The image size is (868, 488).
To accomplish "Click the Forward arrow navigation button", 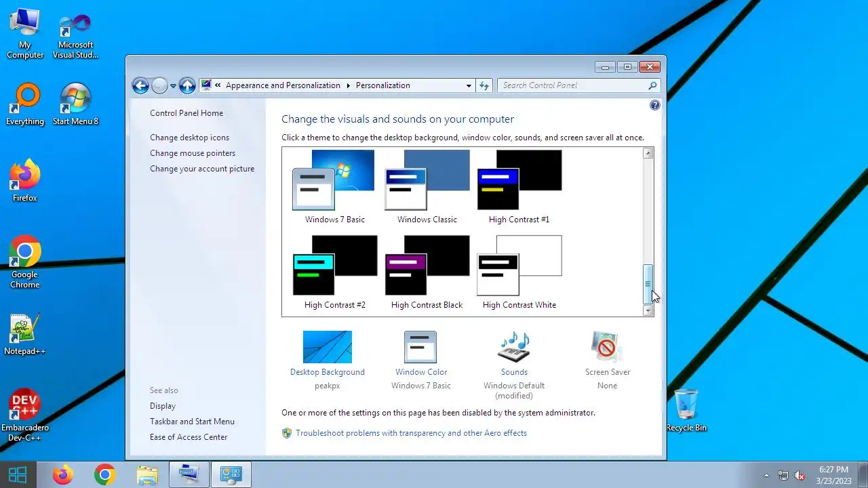I will coord(159,85).
